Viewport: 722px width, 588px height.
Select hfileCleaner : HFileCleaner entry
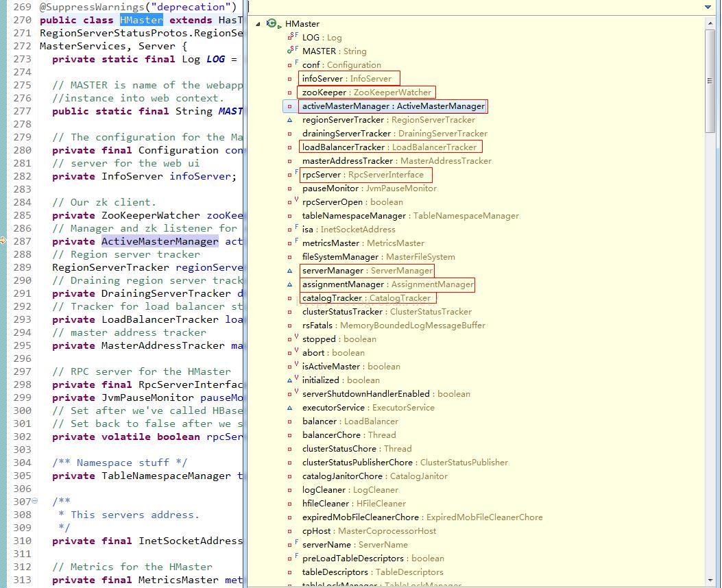(354, 504)
